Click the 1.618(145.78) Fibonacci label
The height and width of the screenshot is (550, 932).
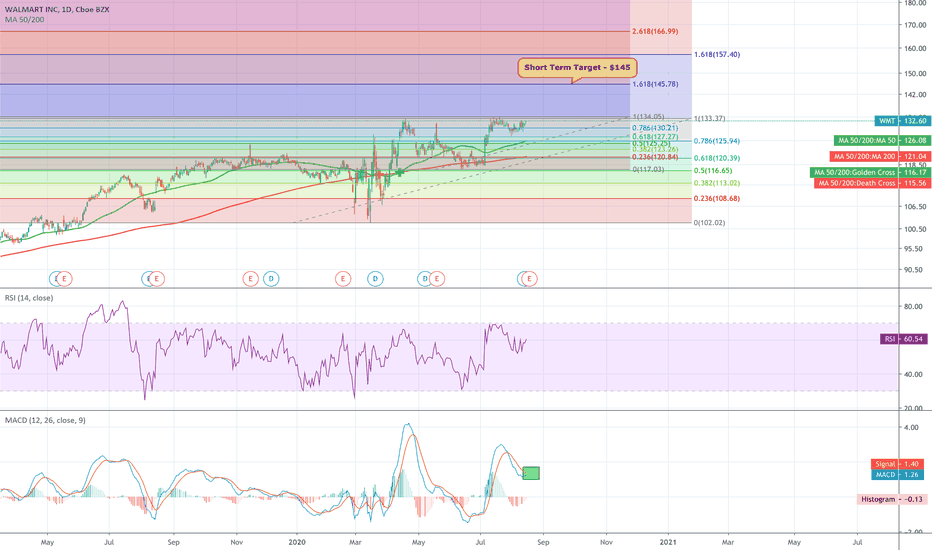coord(655,84)
